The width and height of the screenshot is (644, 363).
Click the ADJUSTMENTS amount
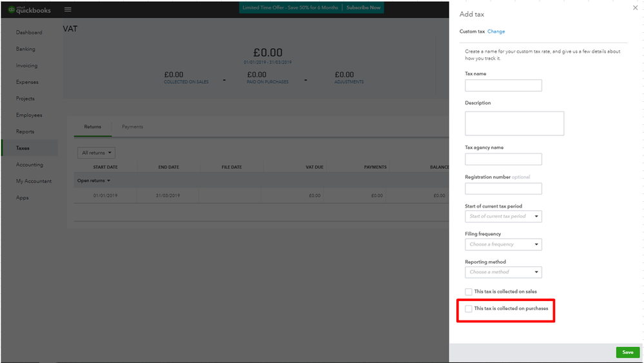point(344,75)
